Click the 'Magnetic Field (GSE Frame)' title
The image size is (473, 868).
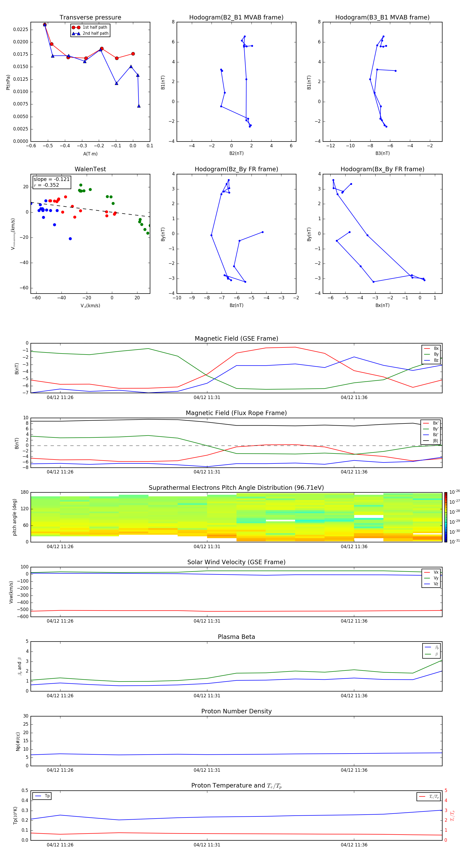click(236, 339)
